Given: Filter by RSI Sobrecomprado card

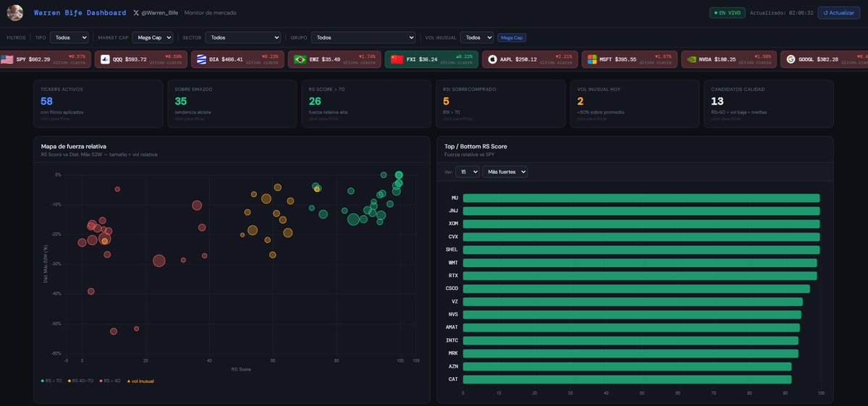Looking at the screenshot, I should 500,104.
